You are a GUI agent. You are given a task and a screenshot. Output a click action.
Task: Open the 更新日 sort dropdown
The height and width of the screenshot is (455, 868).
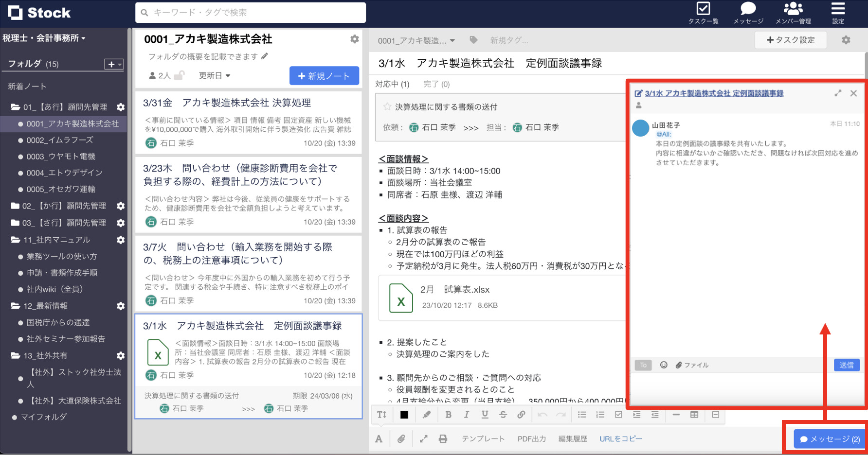tap(214, 75)
